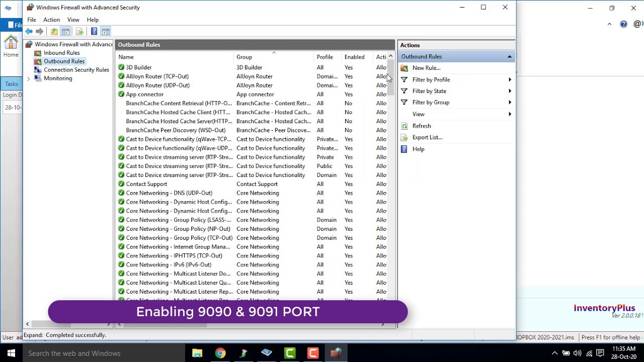Select Core Networking - Group Policy (NP-Out)

pyautogui.click(x=178, y=229)
